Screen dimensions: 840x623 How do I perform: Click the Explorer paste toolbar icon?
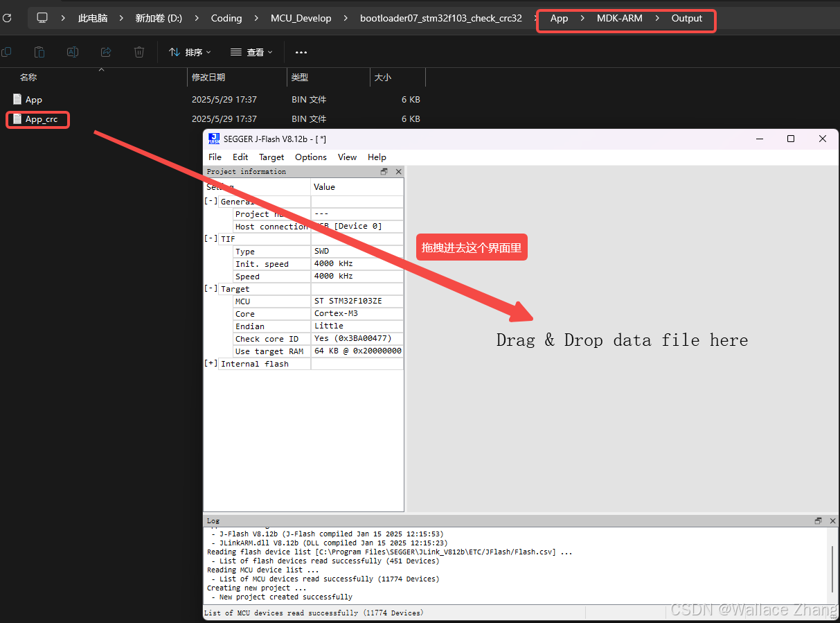pyautogui.click(x=39, y=52)
